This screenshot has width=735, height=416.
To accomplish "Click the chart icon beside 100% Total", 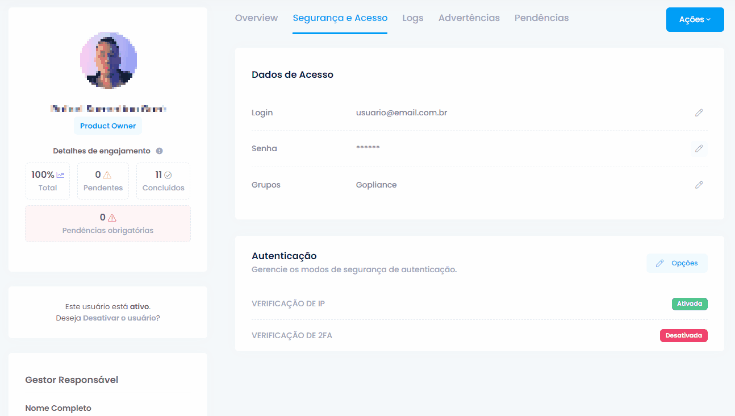I will pos(60,175).
